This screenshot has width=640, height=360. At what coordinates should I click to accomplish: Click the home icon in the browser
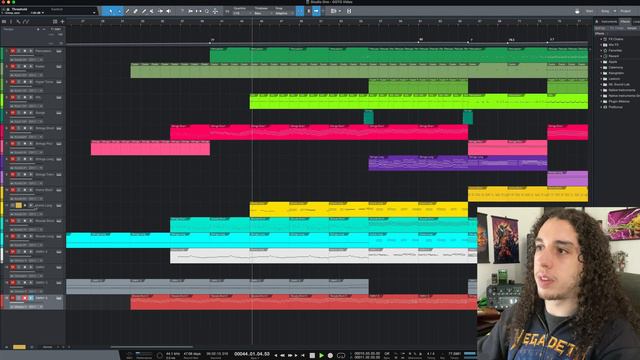(596, 21)
